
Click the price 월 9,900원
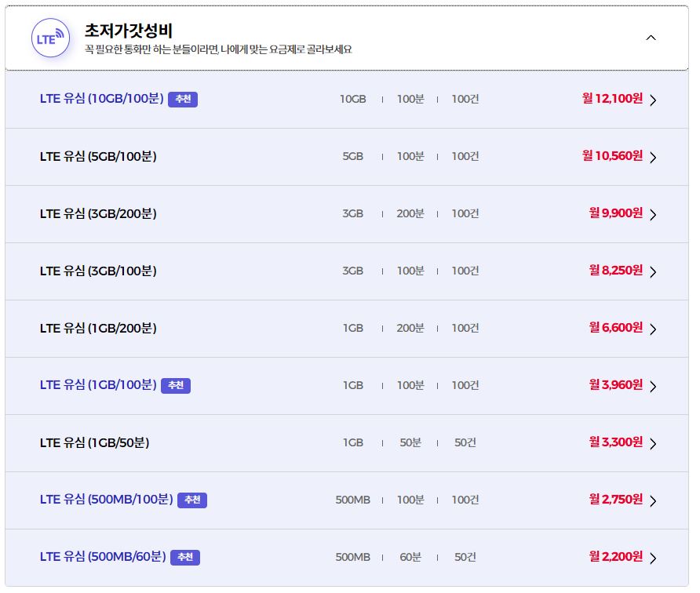point(616,213)
